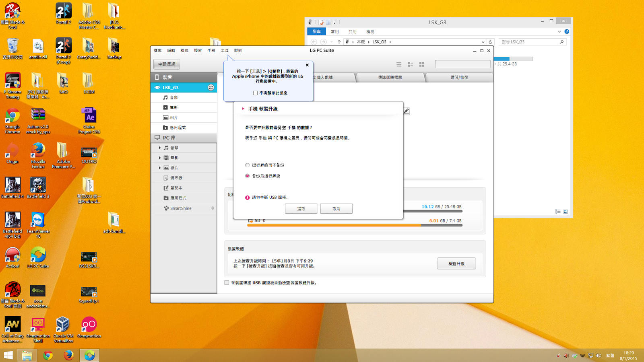Expand 電影 node in PC library
The image size is (644, 362).
pos(160,158)
